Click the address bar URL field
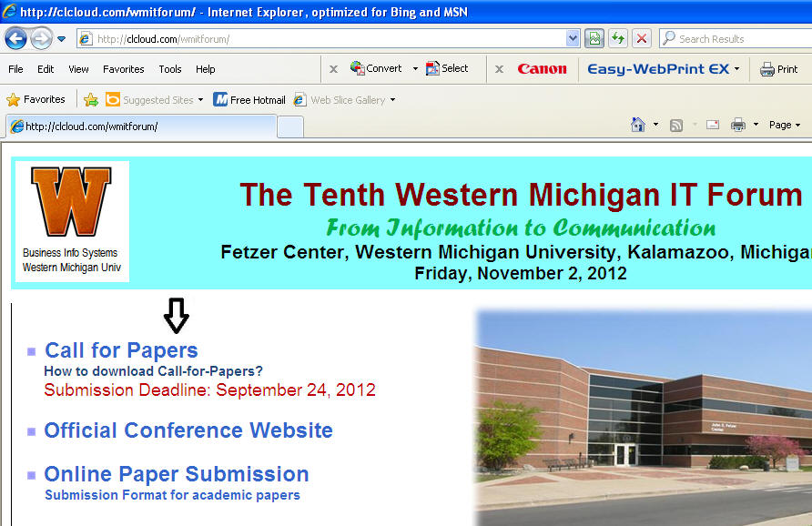 coord(321,39)
